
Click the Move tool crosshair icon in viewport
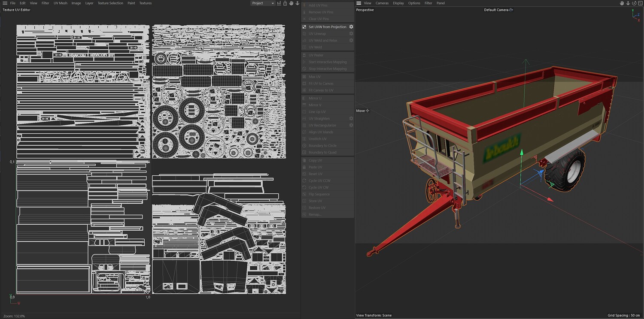pos(368,111)
